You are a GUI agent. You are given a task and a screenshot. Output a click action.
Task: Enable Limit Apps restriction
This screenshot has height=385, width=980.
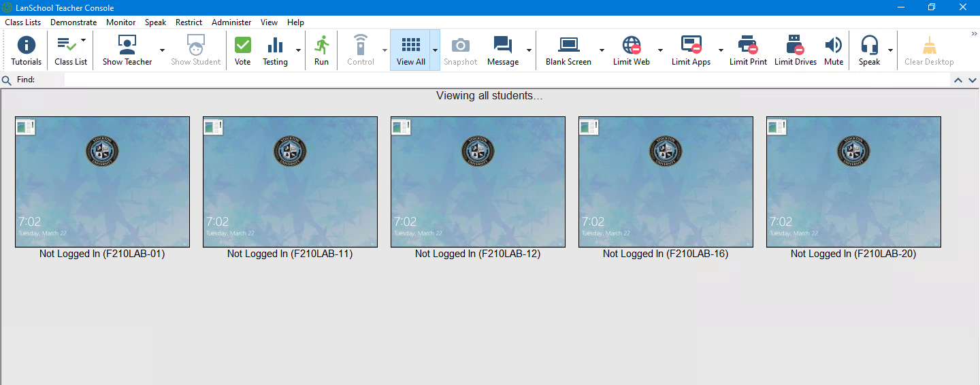pyautogui.click(x=691, y=50)
